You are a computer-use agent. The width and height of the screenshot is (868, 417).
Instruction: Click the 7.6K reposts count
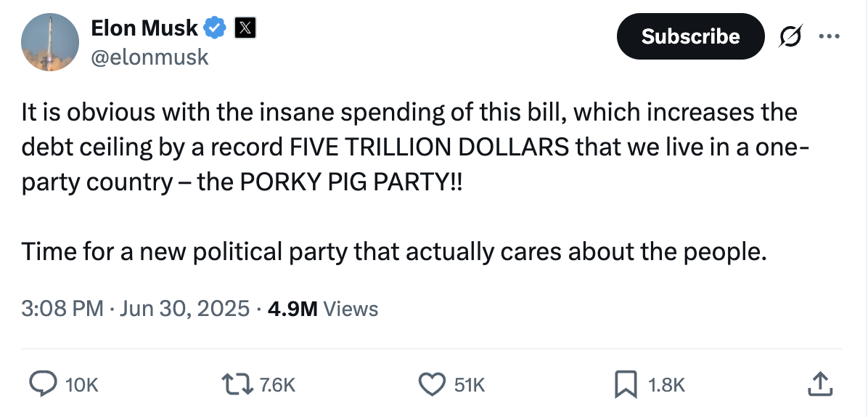[x=277, y=384]
